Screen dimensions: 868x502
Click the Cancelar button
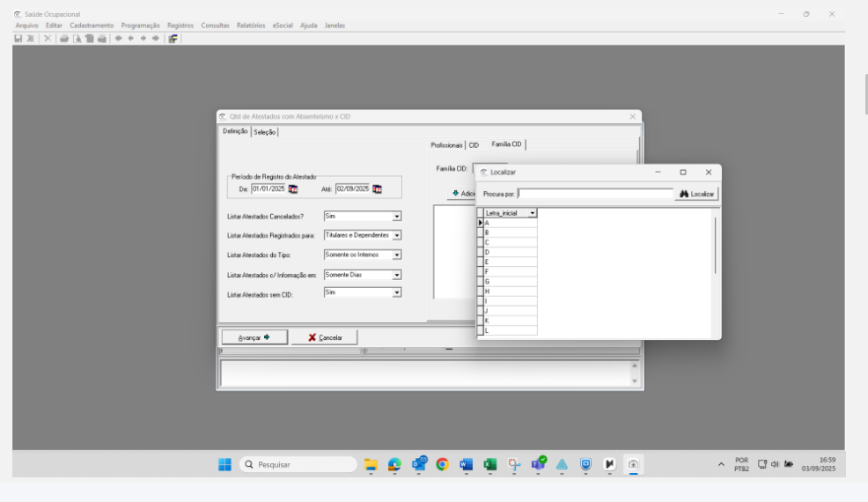coord(324,337)
